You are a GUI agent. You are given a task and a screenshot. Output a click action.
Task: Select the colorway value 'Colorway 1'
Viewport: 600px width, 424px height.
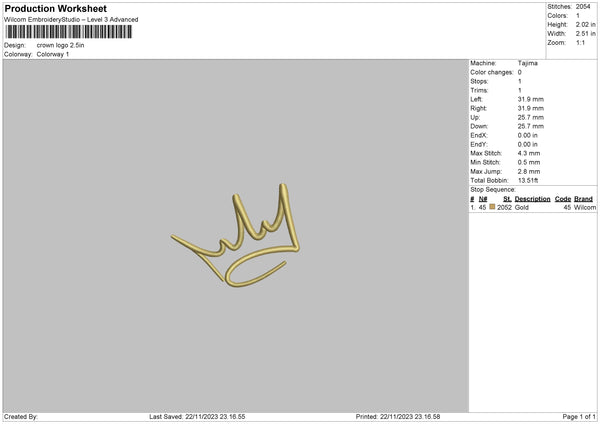point(53,54)
